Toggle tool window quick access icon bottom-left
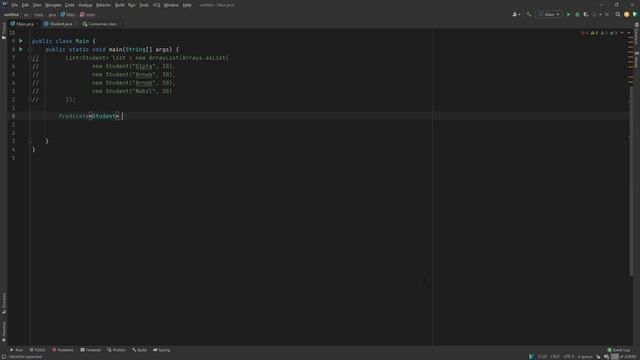Viewport: 640px width, 360px height. (x=4, y=357)
